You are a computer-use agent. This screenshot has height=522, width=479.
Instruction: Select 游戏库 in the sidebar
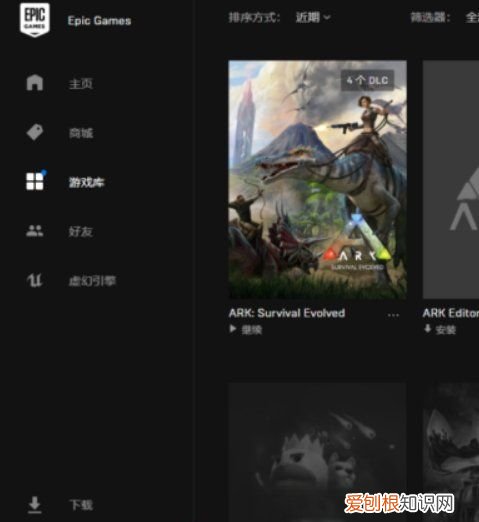(x=86, y=182)
